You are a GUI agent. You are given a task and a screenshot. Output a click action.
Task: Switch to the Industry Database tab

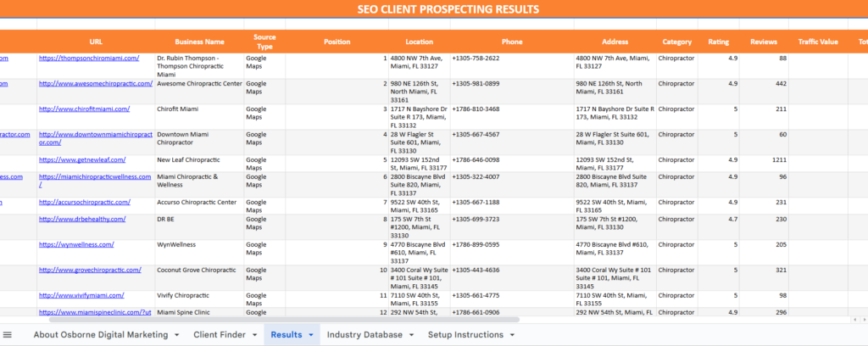(364, 335)
